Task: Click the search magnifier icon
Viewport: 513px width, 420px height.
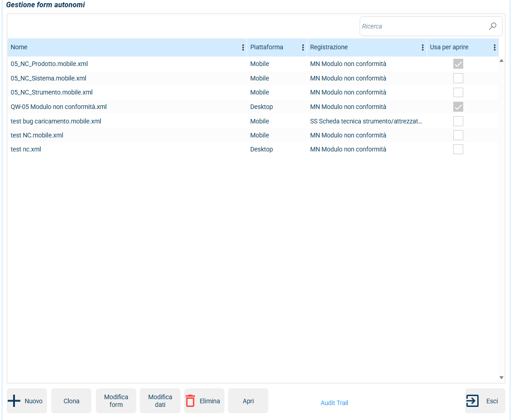Action: 493,26
